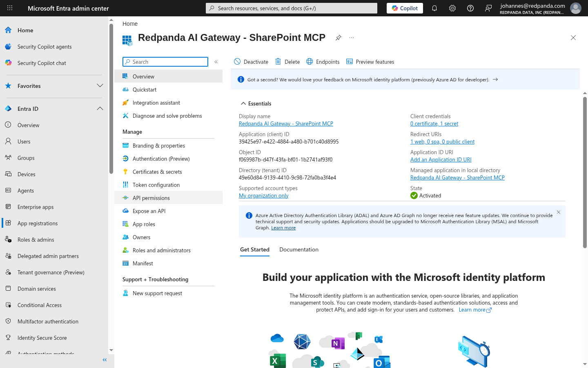Open App roles
The height and width of the screenshot is (368, 588).
click(168, 224)
